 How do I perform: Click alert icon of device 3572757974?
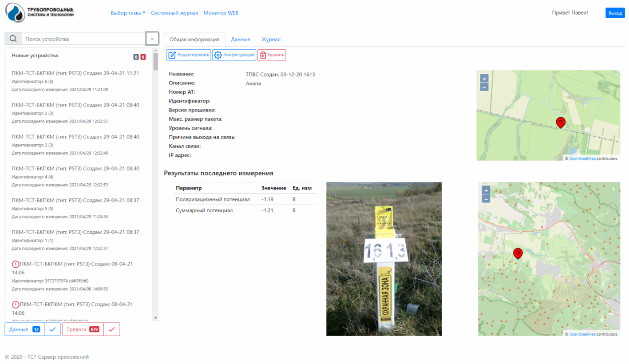click(16, 264)
